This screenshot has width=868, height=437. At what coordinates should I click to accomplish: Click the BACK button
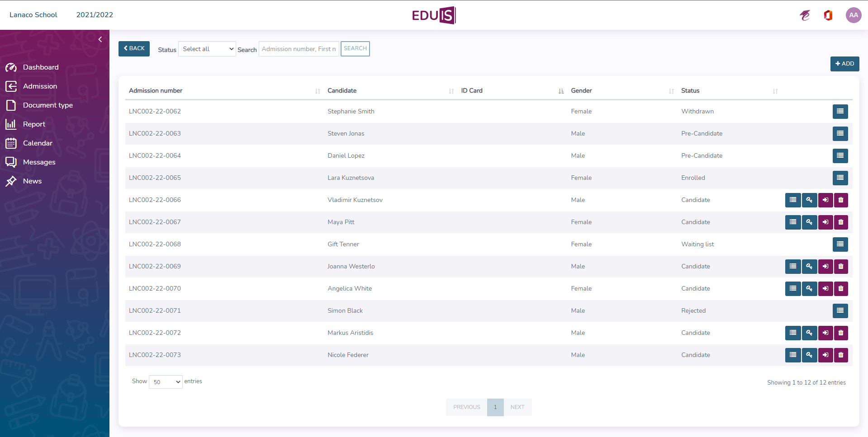(x=134, y=49)
